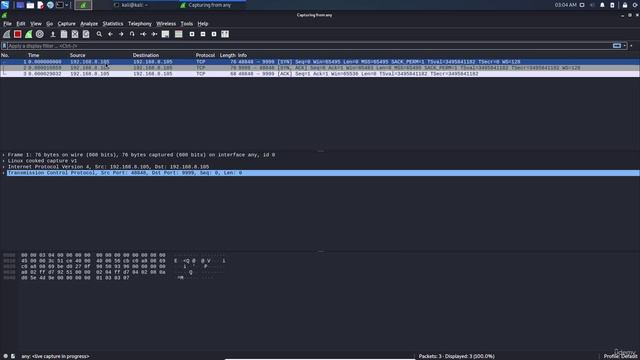Open the Edit menu
The image size is (640, 360).
[20, 24]
